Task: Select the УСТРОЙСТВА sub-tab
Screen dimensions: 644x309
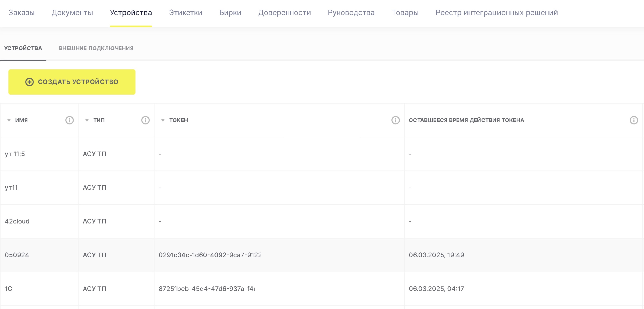Action: pyautogui.click(x=23, y=48)
